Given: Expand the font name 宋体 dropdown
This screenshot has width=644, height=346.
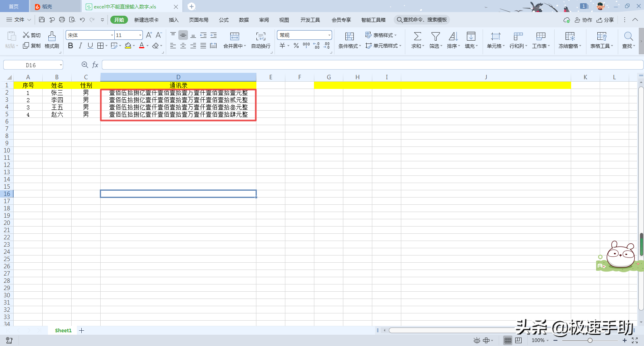Looking at the screenshot, I should (112, 35).
